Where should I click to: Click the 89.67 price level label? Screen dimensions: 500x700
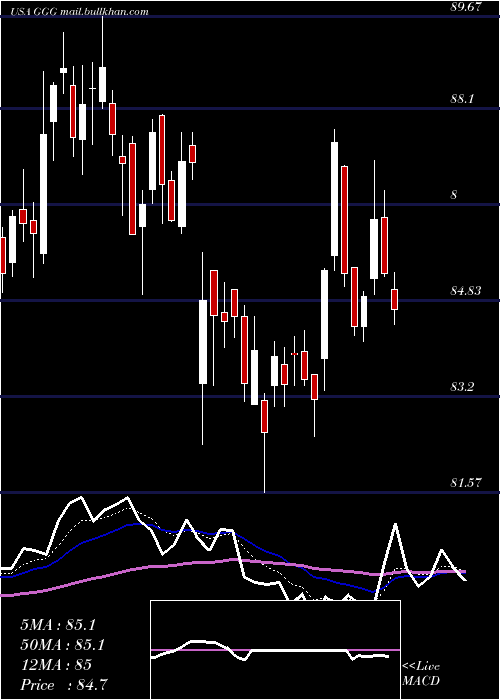pos(466,6)
